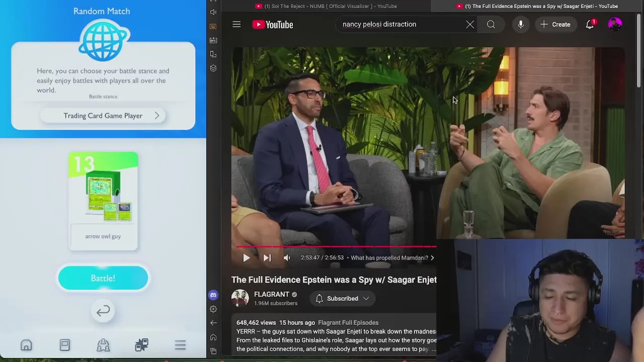Click the Subscribed bell icon
Screen dimensions: 644x362
tap(319, 299)
